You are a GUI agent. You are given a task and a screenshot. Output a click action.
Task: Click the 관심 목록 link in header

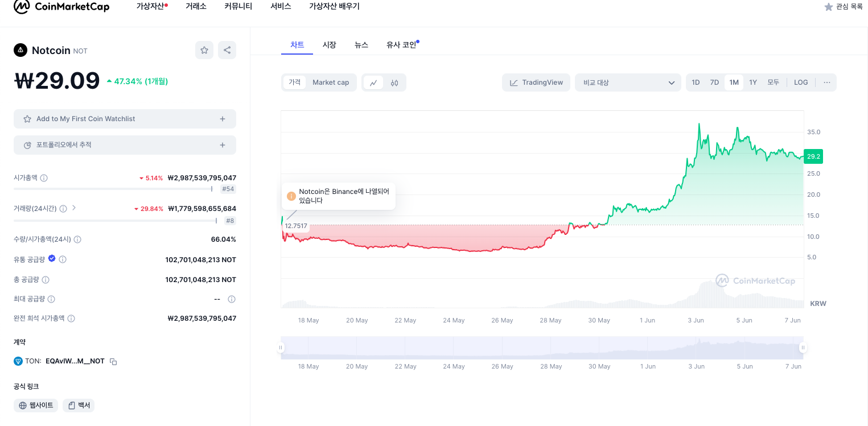pos(844,7)
